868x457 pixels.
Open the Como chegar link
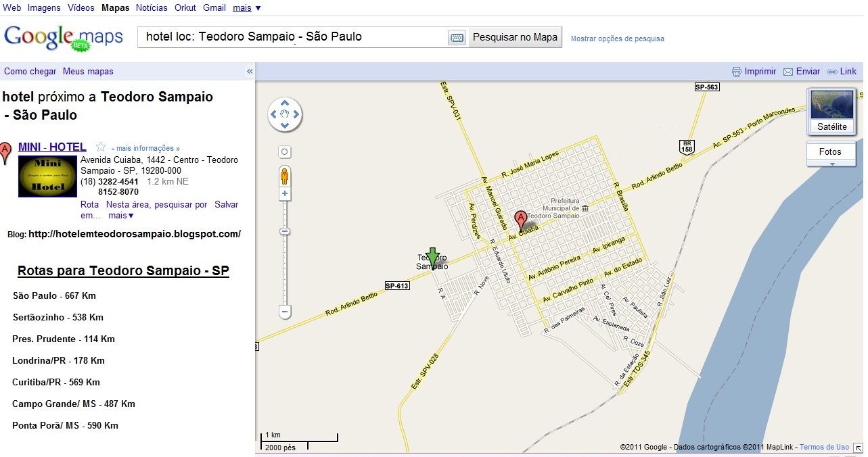(x=30, y=71)
